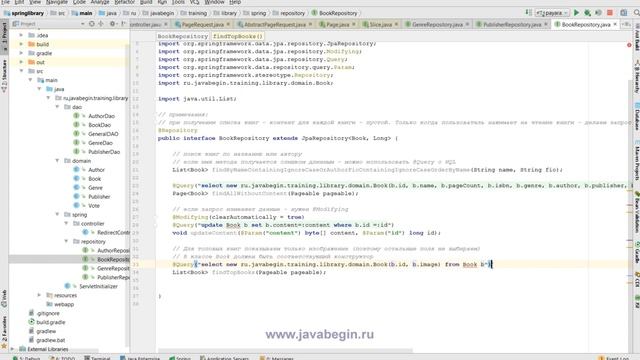
Task: Close the AbstractPageRequest.java tab
Action: click(311, 24)
